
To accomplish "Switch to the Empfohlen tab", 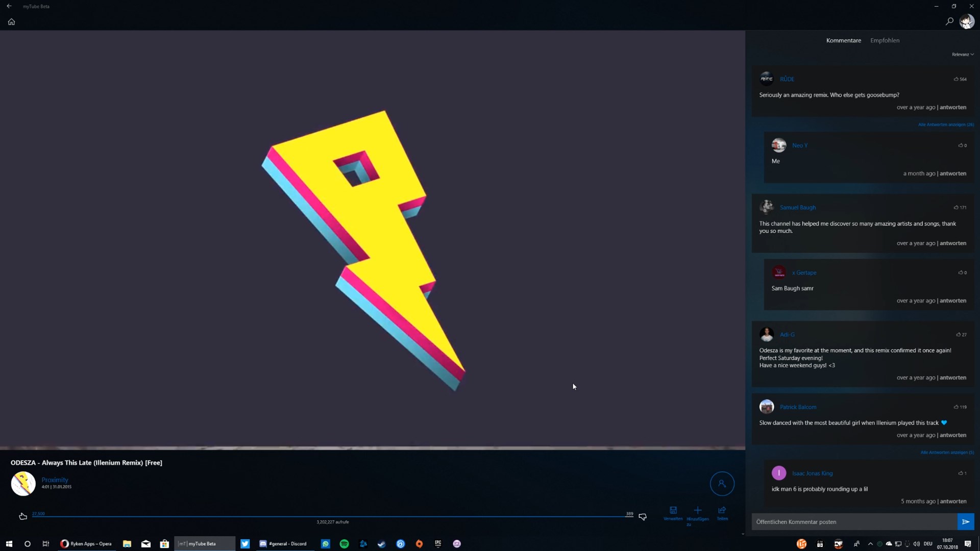I will 885,40.
